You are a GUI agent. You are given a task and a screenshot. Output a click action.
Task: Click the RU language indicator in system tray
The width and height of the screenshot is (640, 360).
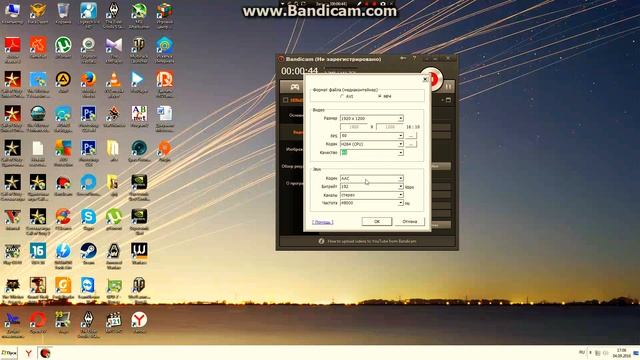(582, 352)
